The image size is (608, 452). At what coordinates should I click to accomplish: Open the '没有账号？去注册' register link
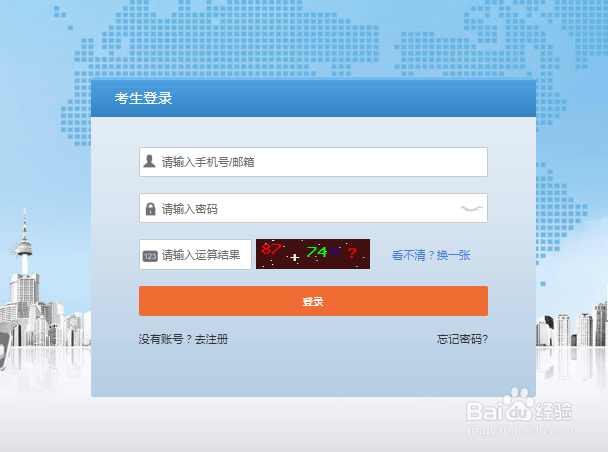pyautogui.click(x=183, y=339)
